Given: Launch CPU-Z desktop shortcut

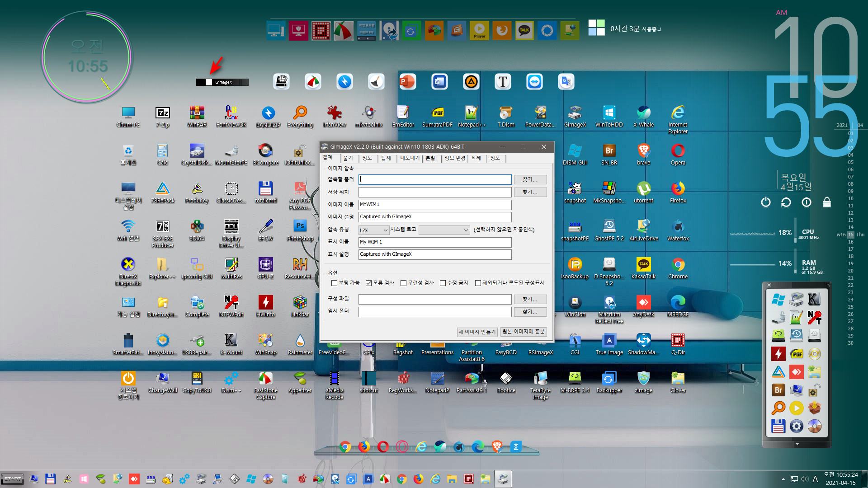Looking at the screenshot, I should (266, 268).
